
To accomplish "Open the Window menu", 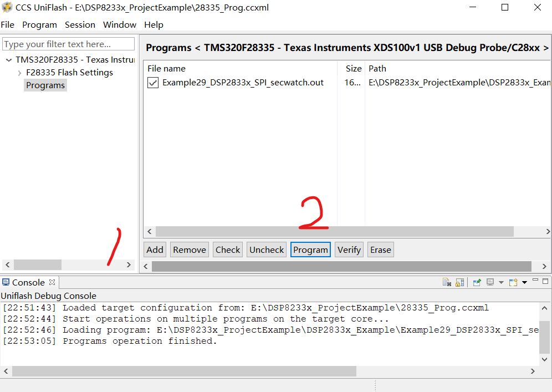I will tap(120, 24).
